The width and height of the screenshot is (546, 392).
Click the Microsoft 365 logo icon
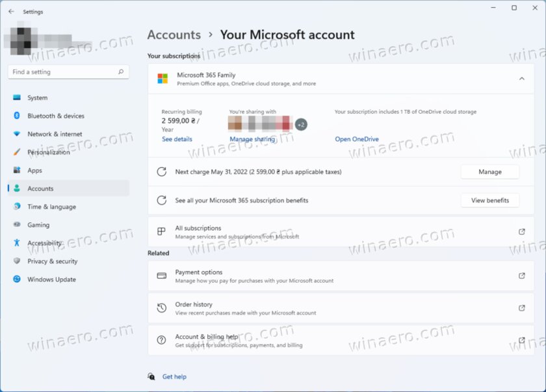click(162, 79)
